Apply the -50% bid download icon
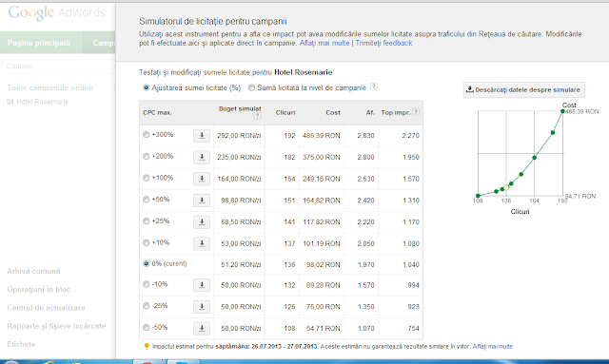Screen dimensions: 609x364 click(202, 328)
